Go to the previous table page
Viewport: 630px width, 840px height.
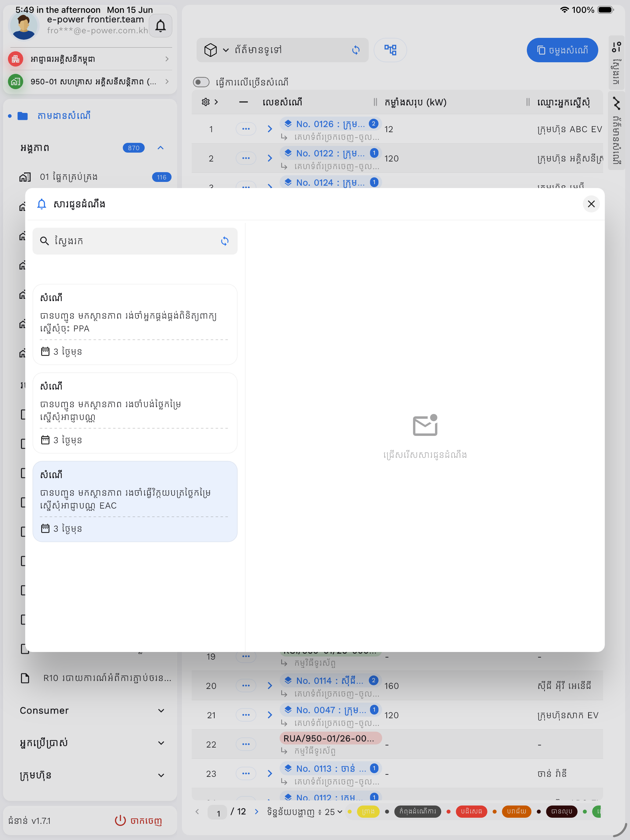(x=197, y=812)
